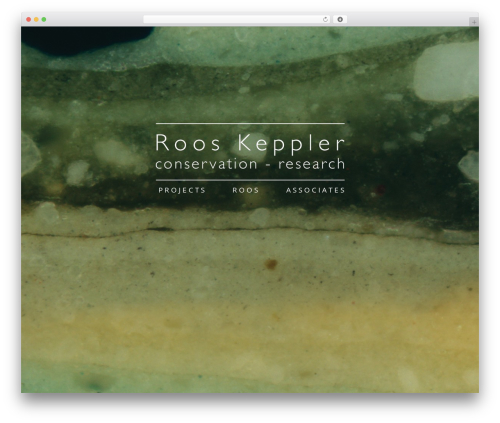Minimize the window using the yellow button
The width and height of the screenshot is (500, 423).
[36, 20]
